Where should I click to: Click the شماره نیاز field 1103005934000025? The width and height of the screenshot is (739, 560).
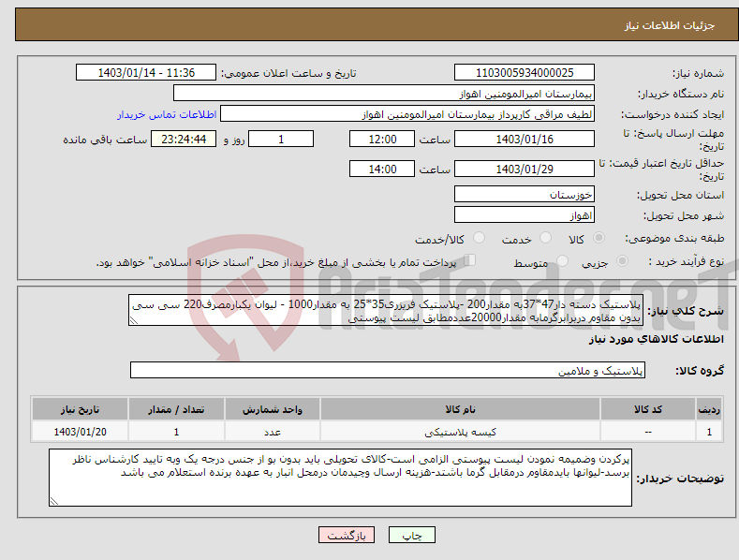pyautogui.click(x=525, y=73)
